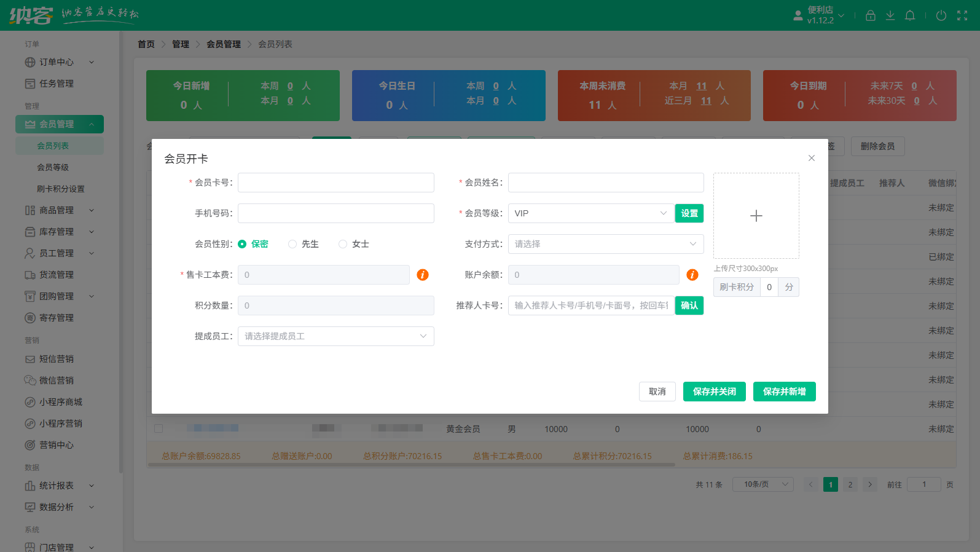Open 刷卡积分设置 in the sidebar
The width and height of the screenshot is (980, 552).
click(x=60, y=189)
